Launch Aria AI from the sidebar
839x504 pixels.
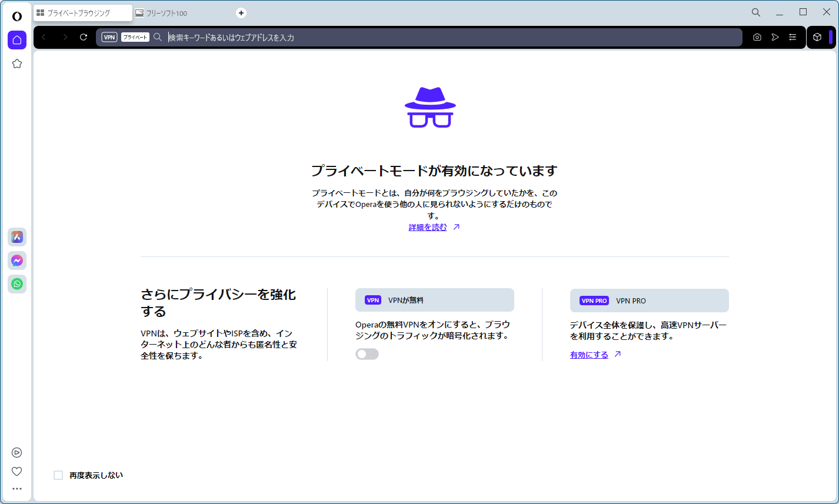point(17,237)
